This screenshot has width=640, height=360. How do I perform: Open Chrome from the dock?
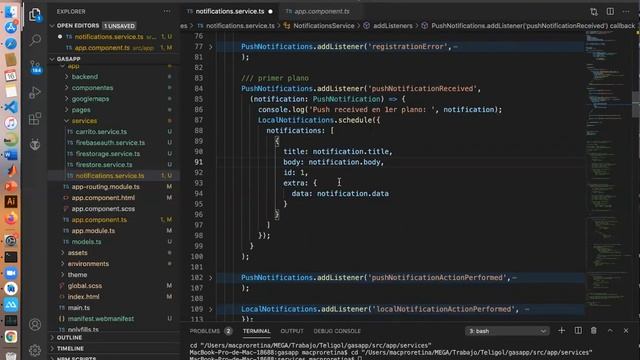[11, 336]
